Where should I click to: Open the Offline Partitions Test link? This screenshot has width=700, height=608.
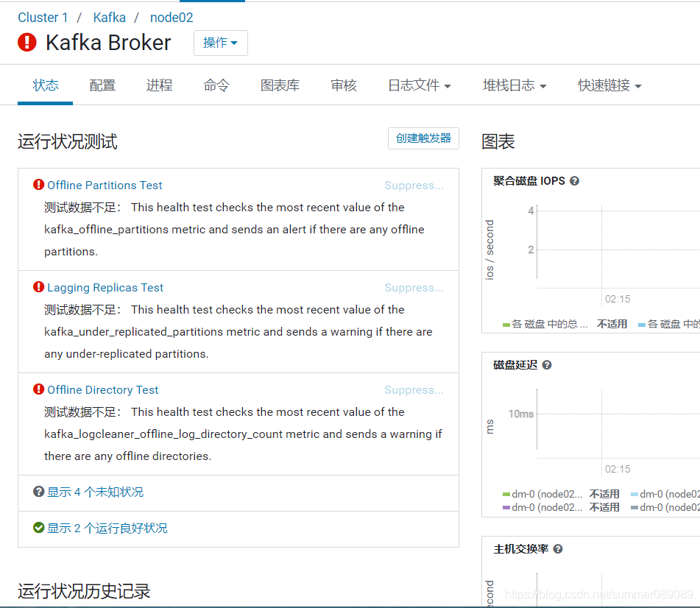click(x=105, y=185)
